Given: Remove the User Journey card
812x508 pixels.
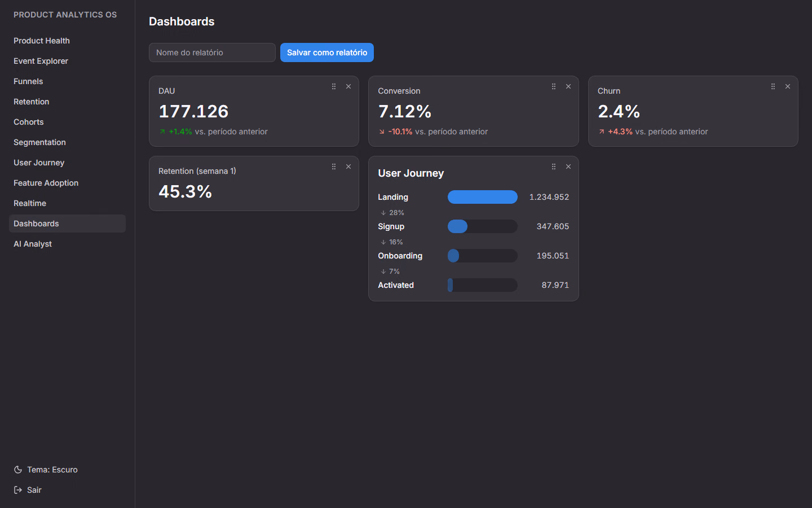Looking at the screenshot, I should click(568, 167).
